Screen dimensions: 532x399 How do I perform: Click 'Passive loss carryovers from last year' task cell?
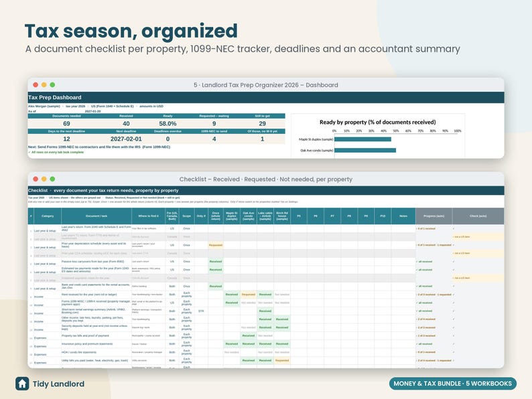96,261
